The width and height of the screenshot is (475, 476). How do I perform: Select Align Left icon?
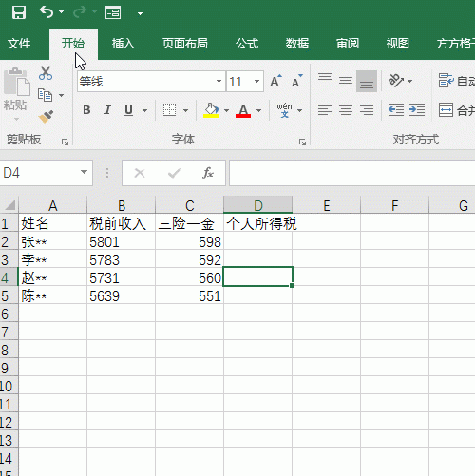(x=325, y=110)
